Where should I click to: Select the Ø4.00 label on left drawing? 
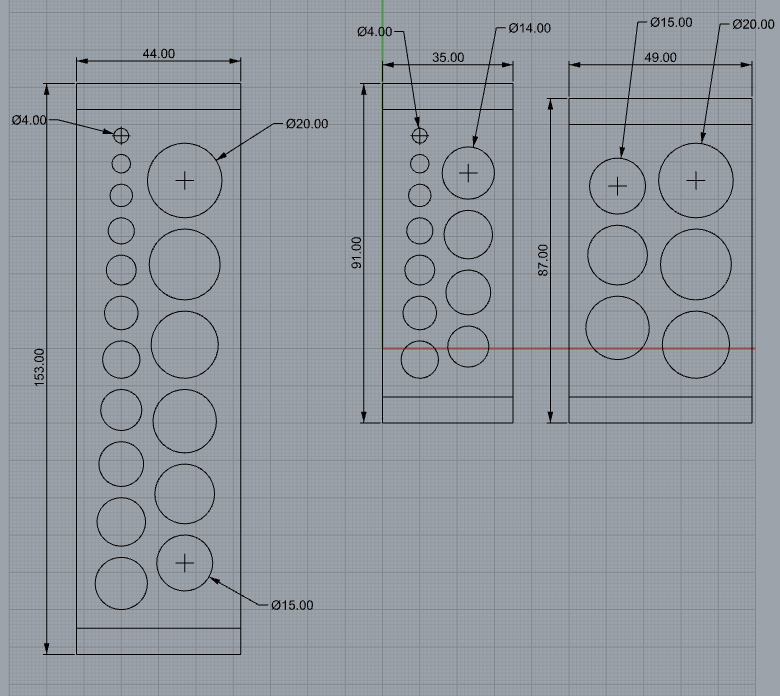coord(29,120)
